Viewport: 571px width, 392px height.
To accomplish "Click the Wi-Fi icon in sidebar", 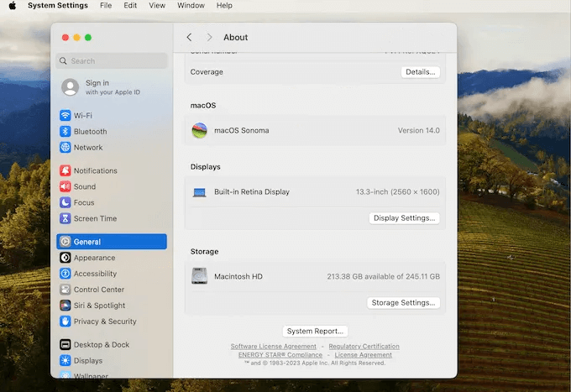I will (65, 116).
